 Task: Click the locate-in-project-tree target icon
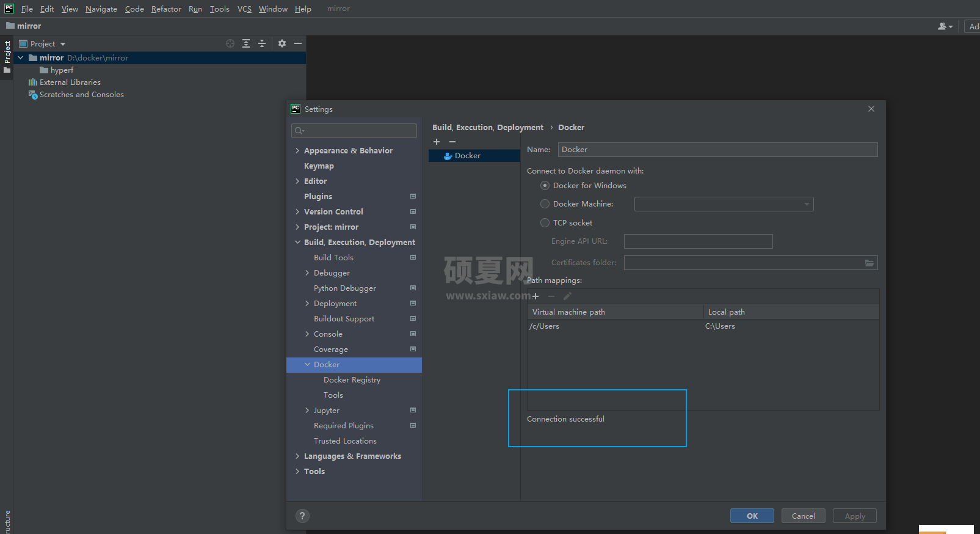click(230, 43)
